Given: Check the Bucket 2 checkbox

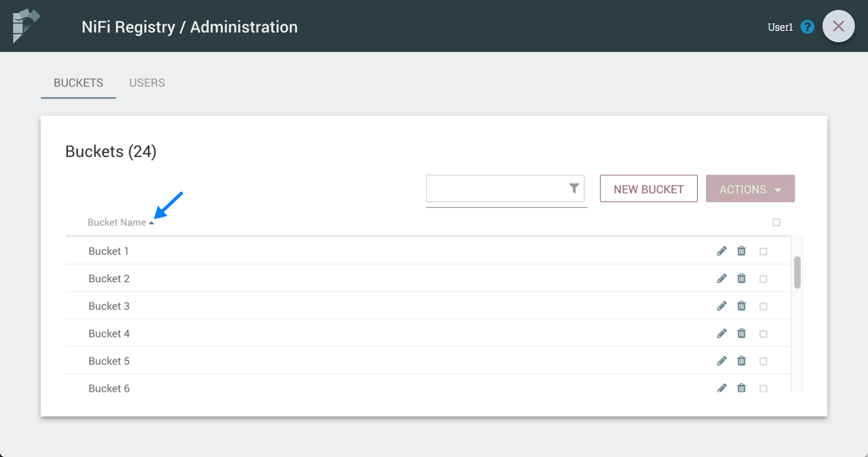Looking at the screenshot, I should (764, 279).
